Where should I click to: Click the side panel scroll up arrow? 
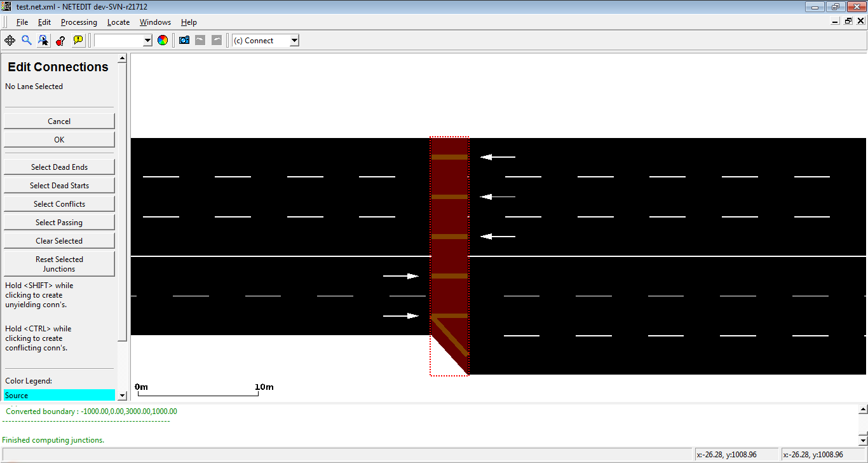coord(123,58)
